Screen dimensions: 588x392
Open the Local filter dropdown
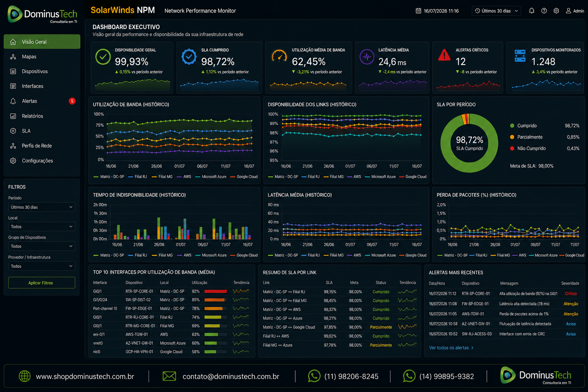41,227
